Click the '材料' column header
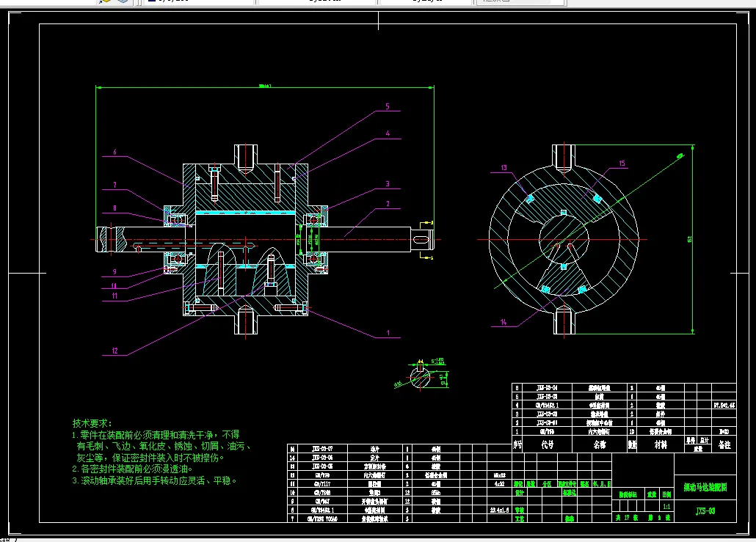 point(661,444)
